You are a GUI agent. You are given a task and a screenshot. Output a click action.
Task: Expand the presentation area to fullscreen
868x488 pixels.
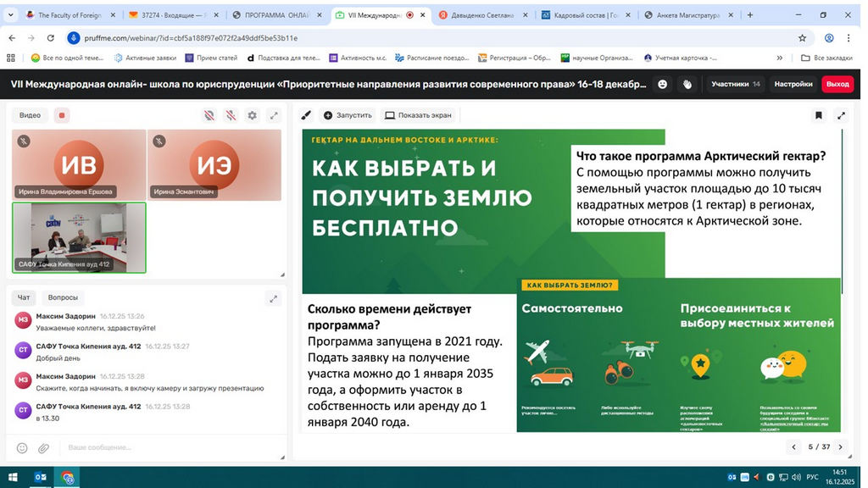[841, 115]
